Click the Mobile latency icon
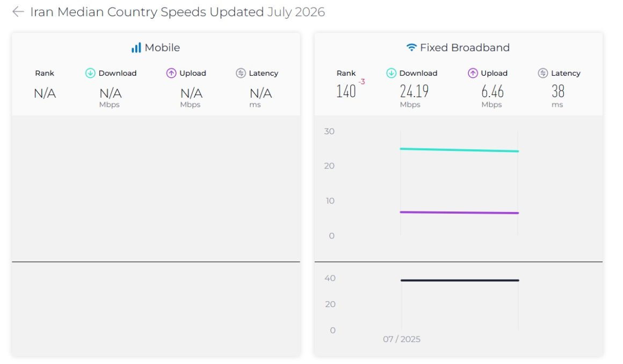The width and height of the screenshot is (623, 364). click(x=241, y=73)
